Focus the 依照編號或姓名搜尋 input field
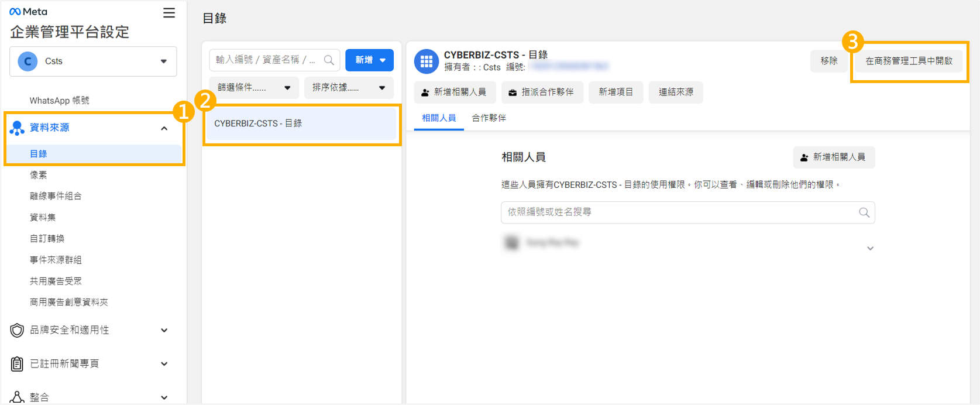980x405 pixels. 687,212
